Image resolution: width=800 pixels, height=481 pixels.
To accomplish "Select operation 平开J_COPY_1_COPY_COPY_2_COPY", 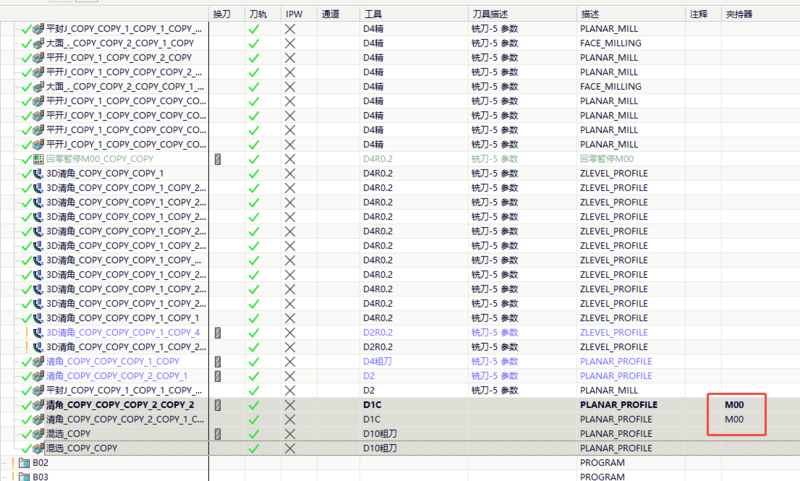I will 119,58.
